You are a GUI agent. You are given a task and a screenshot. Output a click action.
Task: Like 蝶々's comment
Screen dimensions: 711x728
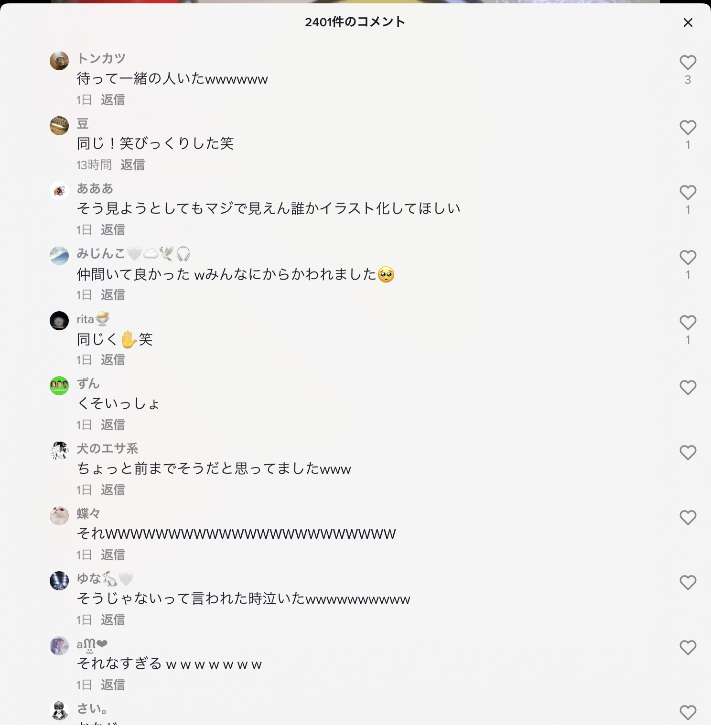688,518
